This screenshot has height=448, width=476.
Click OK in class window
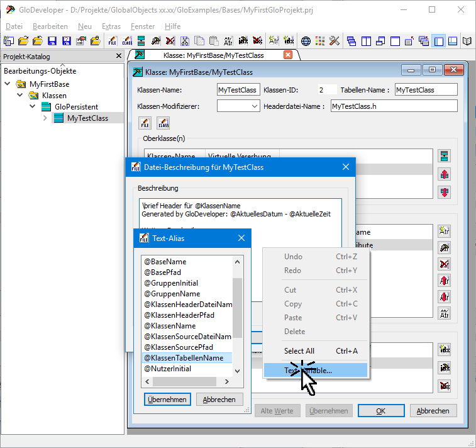(x=381, y=411)
